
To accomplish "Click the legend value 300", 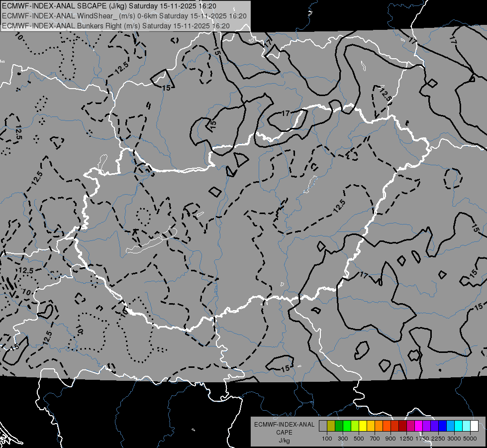I will (343, 439).
